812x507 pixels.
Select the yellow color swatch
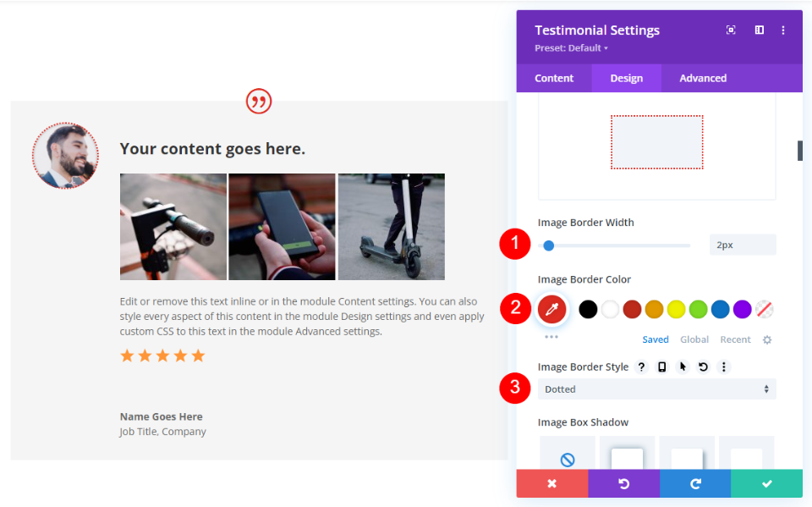point(677,310)
